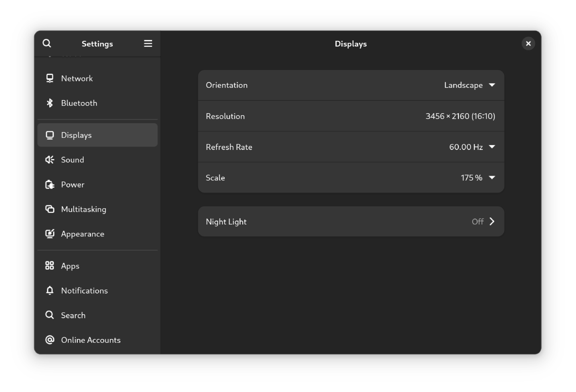Open the Search settings panel
The image size is (576, 392).
click(73, 315)
